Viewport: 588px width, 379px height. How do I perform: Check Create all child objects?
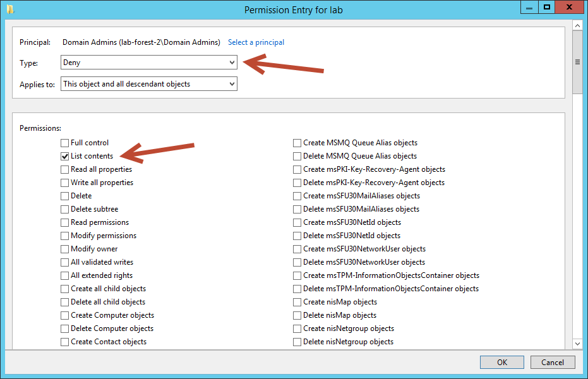(65, 289)
